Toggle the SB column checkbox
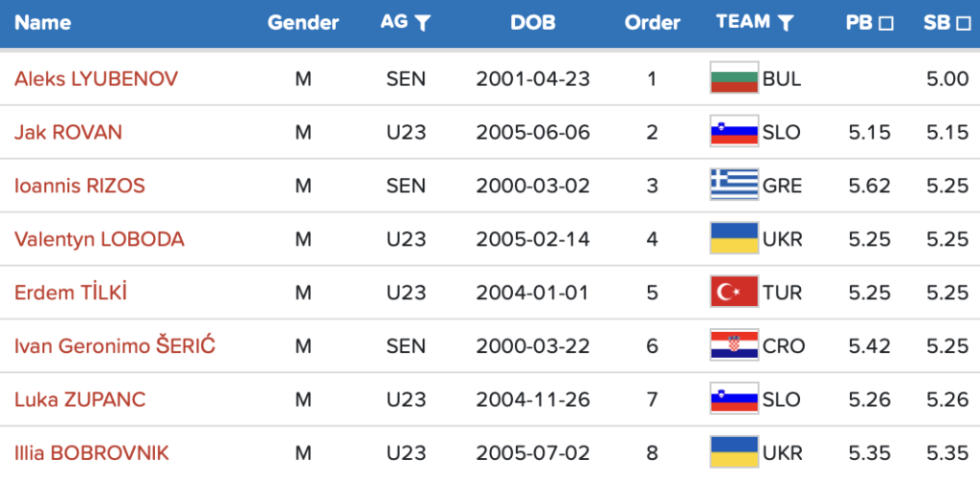This screenshot has width=980, height=483. point(963,24)
